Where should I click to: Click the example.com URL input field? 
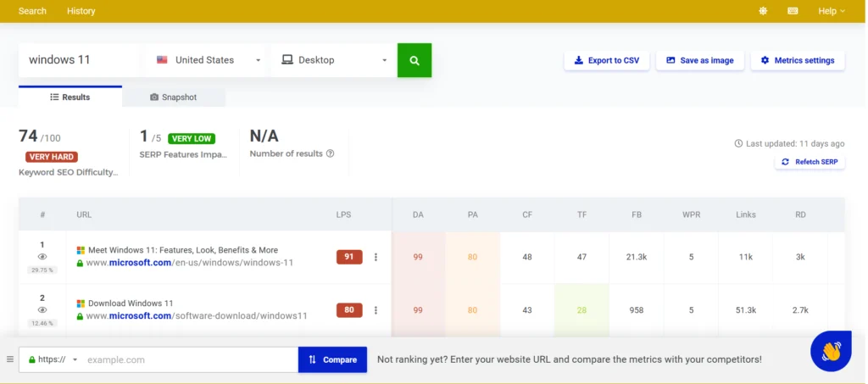(x=190, y=359)
